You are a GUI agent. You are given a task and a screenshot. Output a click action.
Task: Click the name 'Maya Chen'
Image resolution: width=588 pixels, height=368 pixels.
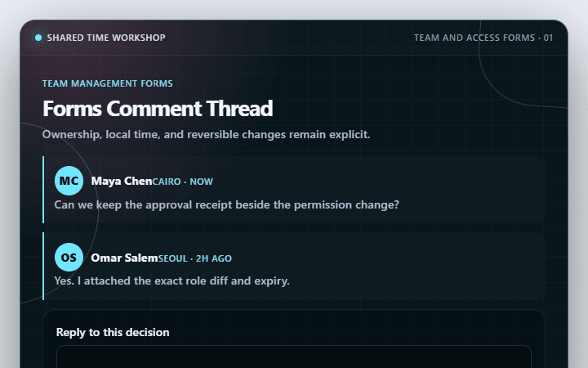[x=122, y=181]
